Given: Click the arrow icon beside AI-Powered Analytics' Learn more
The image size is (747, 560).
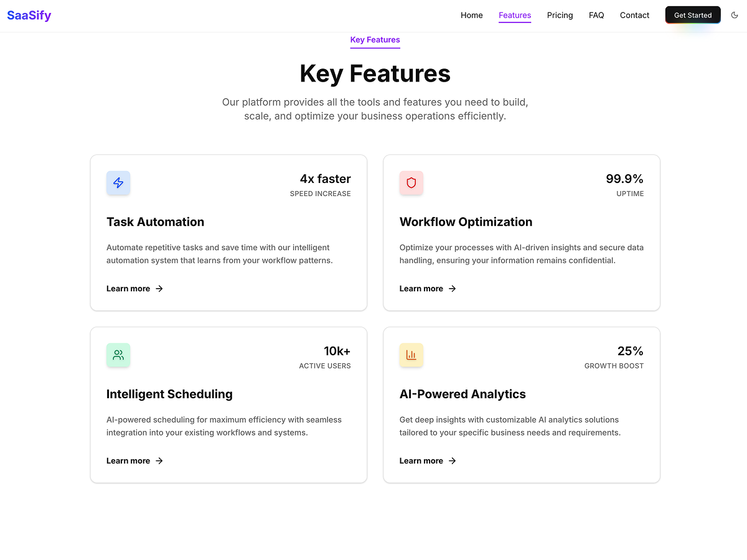Looking at the screenshot, I should point(453,460).
